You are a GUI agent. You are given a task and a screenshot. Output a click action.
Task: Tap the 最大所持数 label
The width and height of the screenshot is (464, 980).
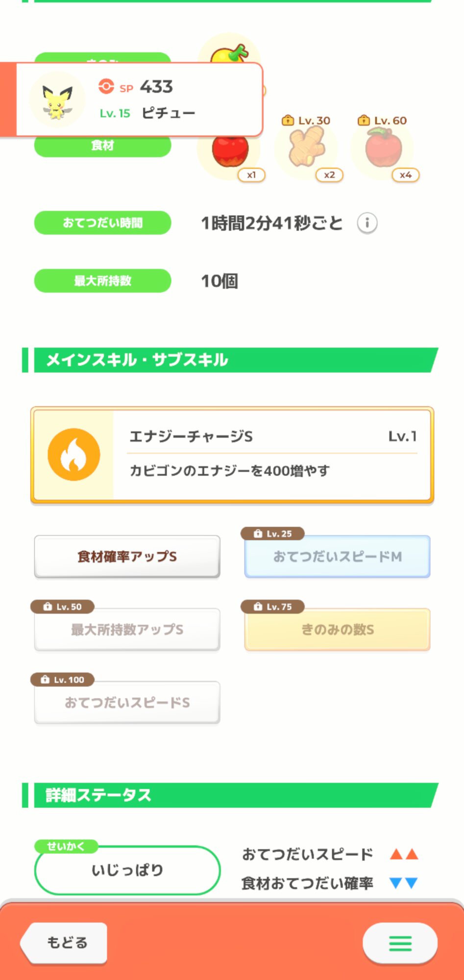(102, 281)
